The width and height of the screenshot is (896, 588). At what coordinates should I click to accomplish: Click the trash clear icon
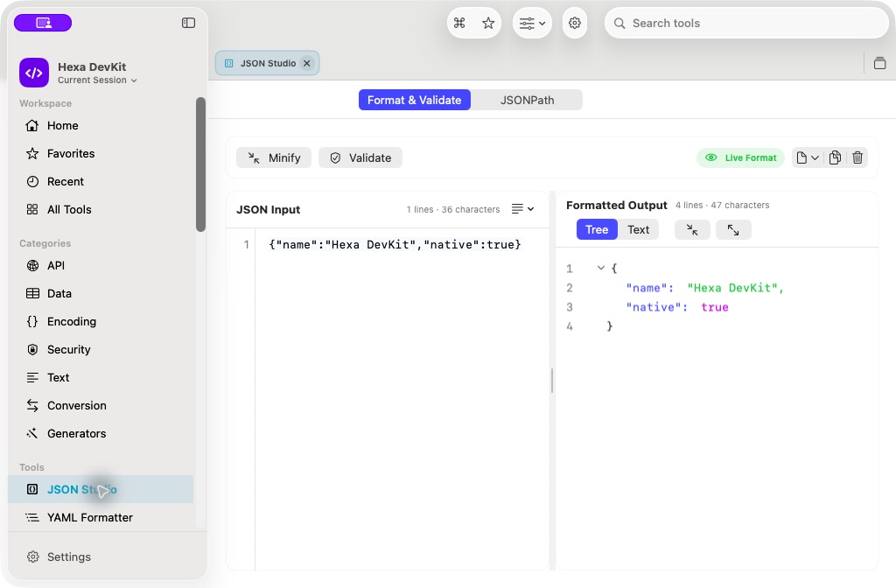click(857, 157)
